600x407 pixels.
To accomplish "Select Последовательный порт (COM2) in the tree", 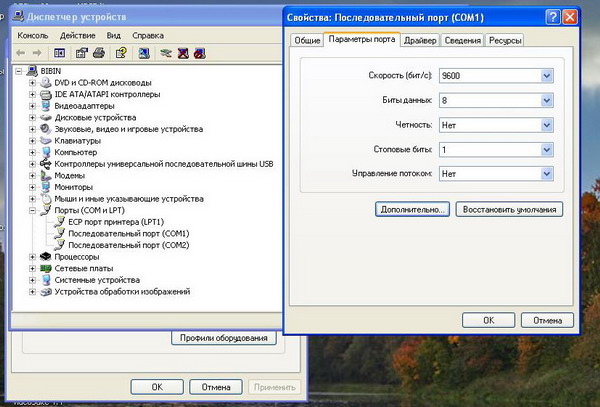I will tap(121, 244).
